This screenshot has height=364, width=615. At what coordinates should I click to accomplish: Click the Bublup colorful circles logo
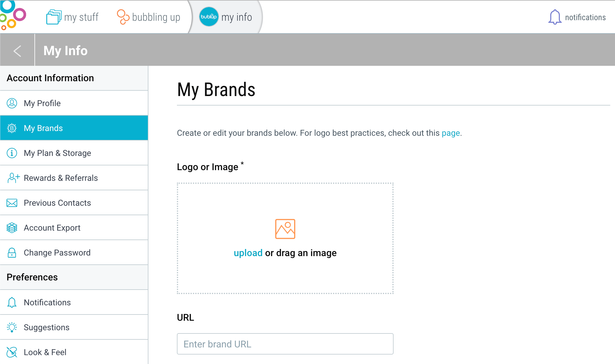(13, 15)
